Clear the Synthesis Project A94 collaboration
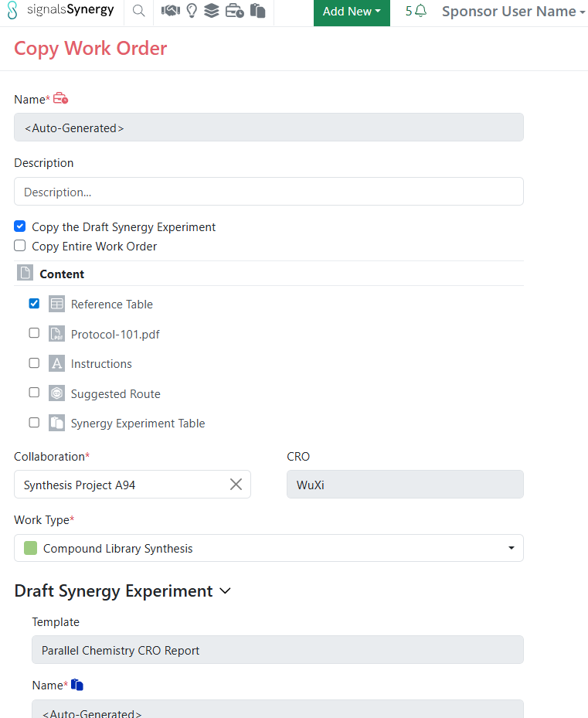Screen dimensions: 588x718 [236, 485]
